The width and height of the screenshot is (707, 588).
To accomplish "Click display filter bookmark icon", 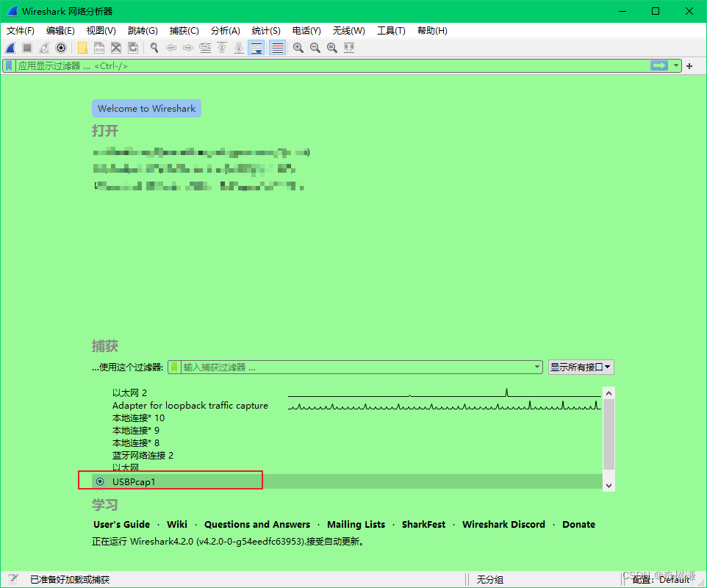I will [x=9, y=66].
